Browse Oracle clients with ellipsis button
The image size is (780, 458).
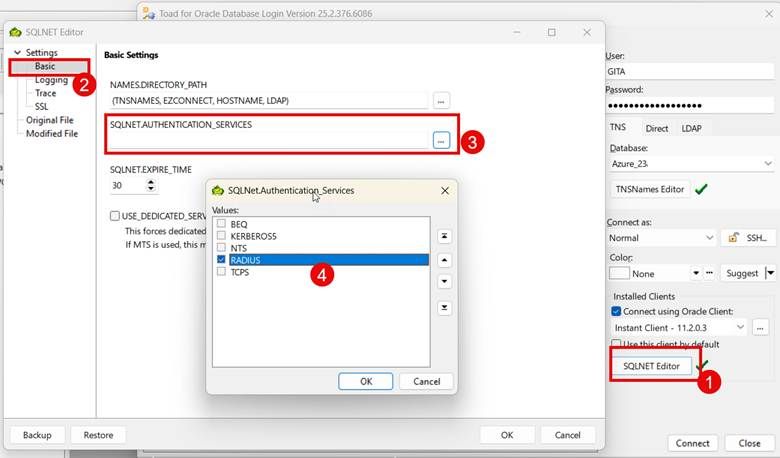[x=760, y=328]
